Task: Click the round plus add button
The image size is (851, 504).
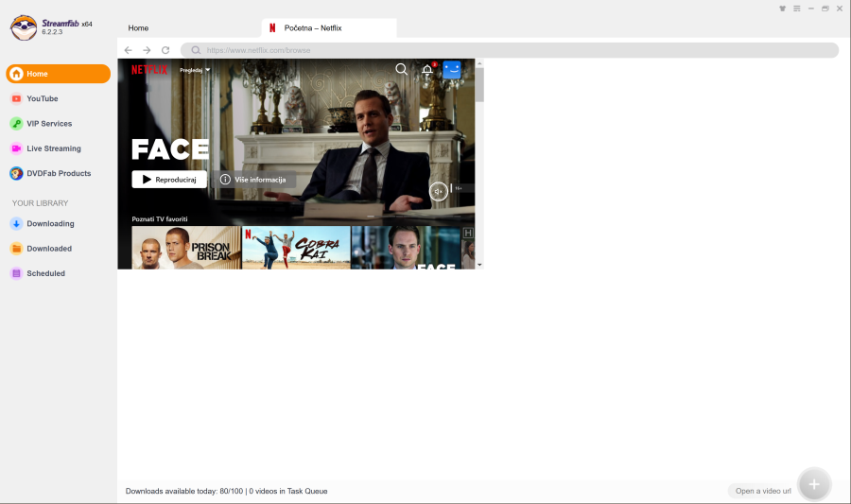Action: click(813, 484)
